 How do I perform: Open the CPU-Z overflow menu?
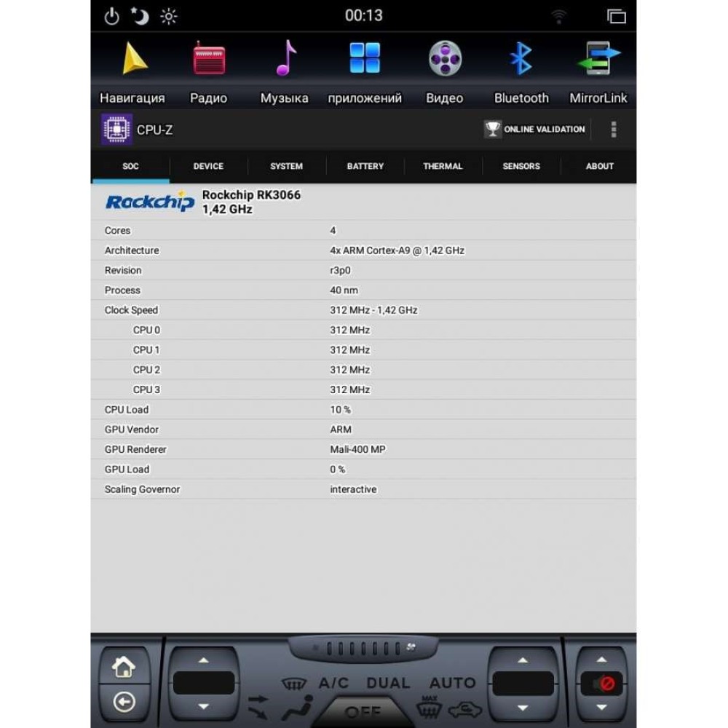(x=614, y=130)
